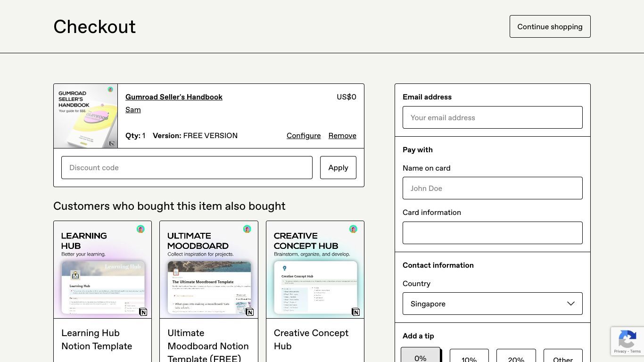The width and height of the screenshot is (644, 362).
Task: Click the Learning Hub Notion Template title
Action: (97, 339)
